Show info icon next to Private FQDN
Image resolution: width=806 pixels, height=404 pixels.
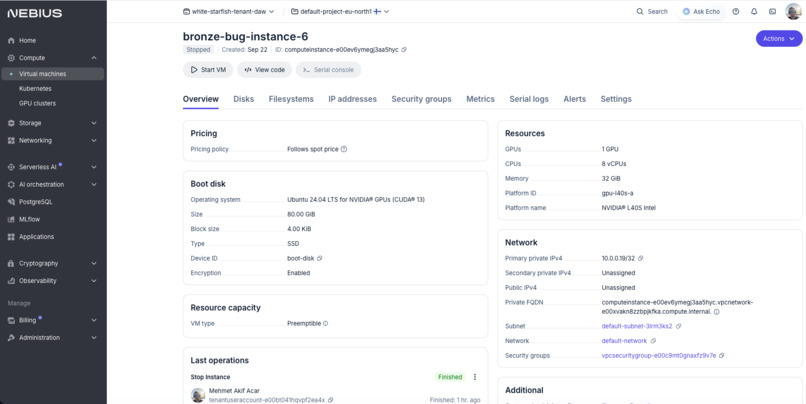(x=717, y=312)
